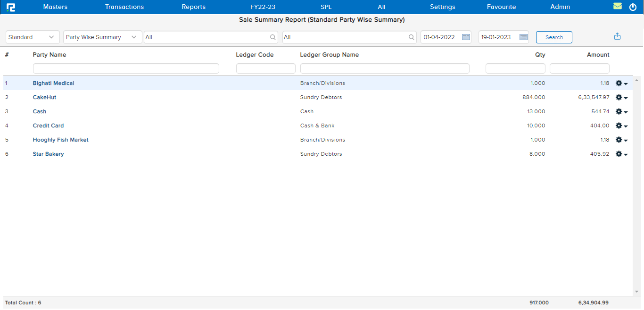This screenshot has height=310, width=644.
Task: Open the second All search dropdown
Action: [349, 37]
